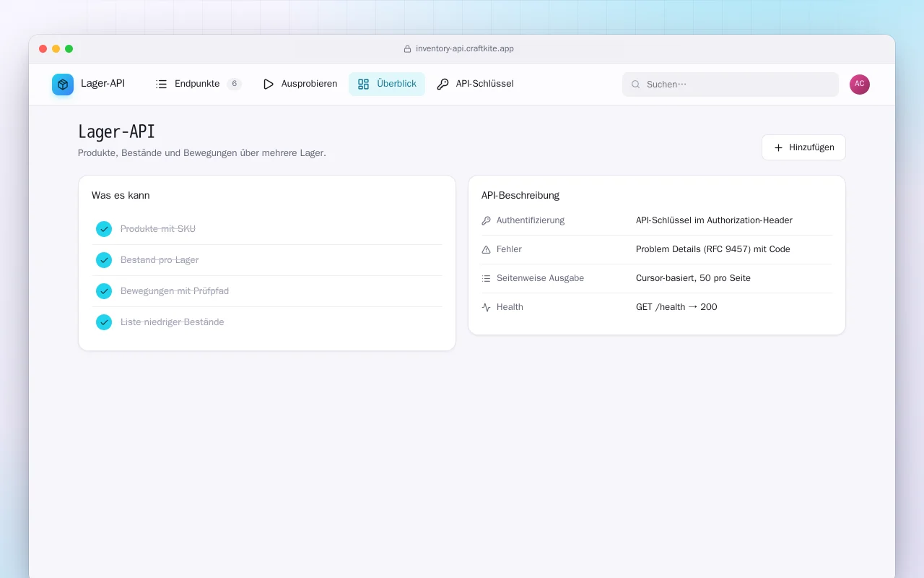The height and width of the screenshot is (578, 924).
Task: Click the inventory-api.craftkite.app address bar
Action: point(459,49)
